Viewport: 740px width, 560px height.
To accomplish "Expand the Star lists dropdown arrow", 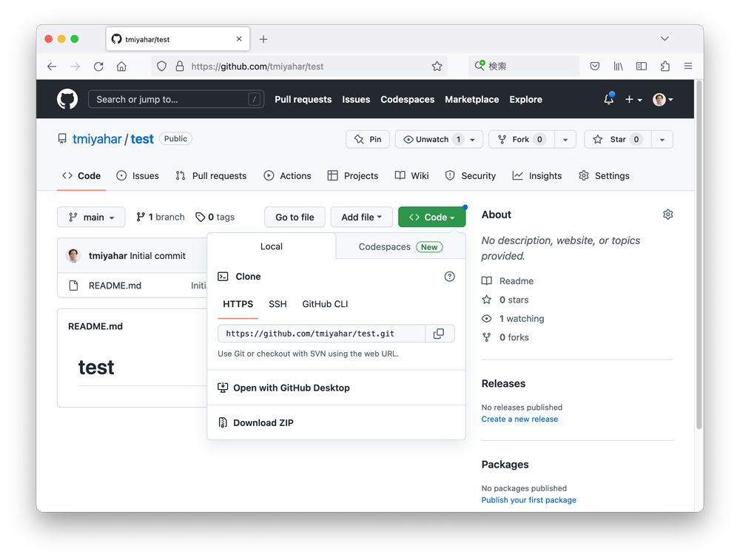I will [x=662, y=140].
